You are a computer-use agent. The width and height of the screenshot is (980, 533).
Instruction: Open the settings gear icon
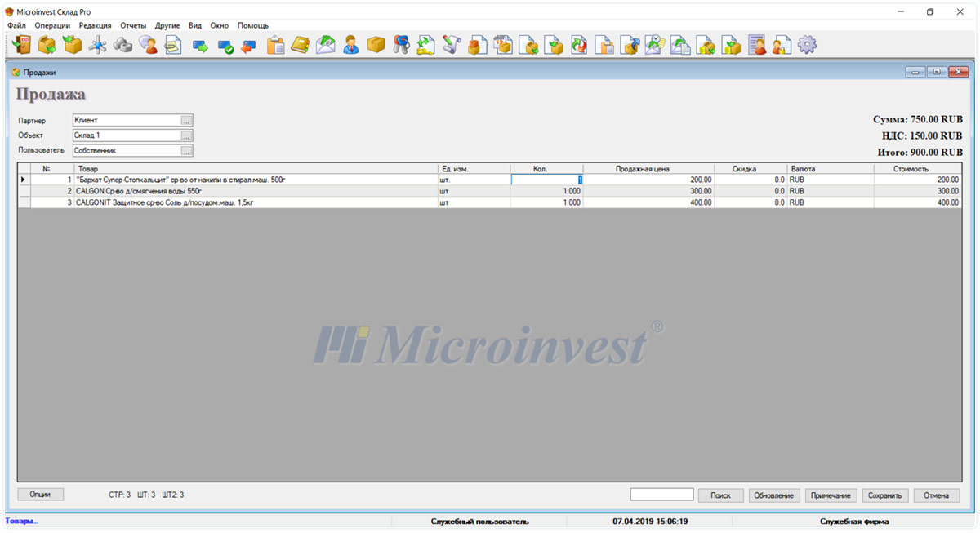coord(807,45)
